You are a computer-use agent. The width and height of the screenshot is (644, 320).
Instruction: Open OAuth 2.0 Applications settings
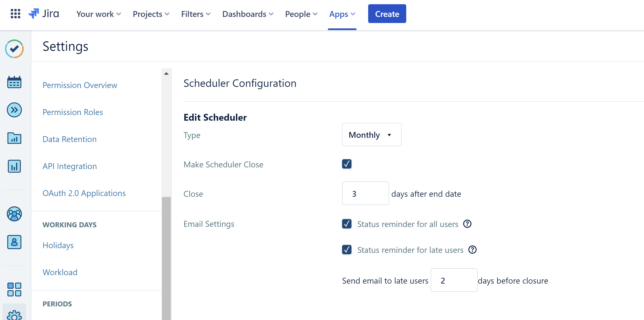pos(84,193)
